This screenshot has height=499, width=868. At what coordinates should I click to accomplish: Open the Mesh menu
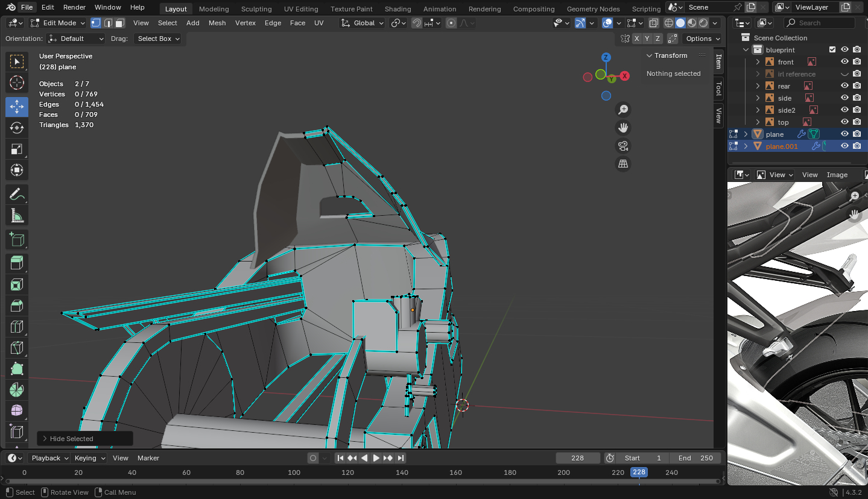coord(217,23)
